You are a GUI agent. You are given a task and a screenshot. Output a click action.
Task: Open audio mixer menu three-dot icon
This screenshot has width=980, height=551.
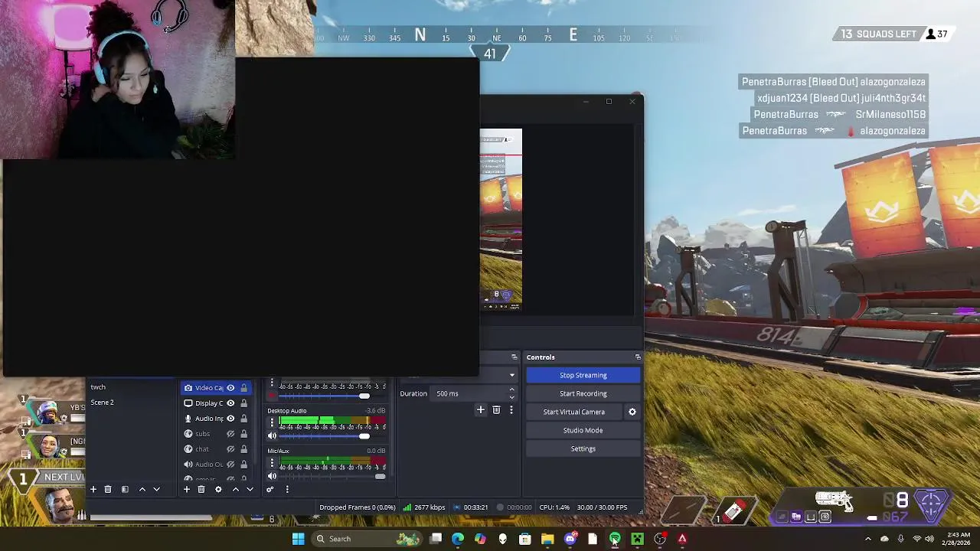pos(287,489)
